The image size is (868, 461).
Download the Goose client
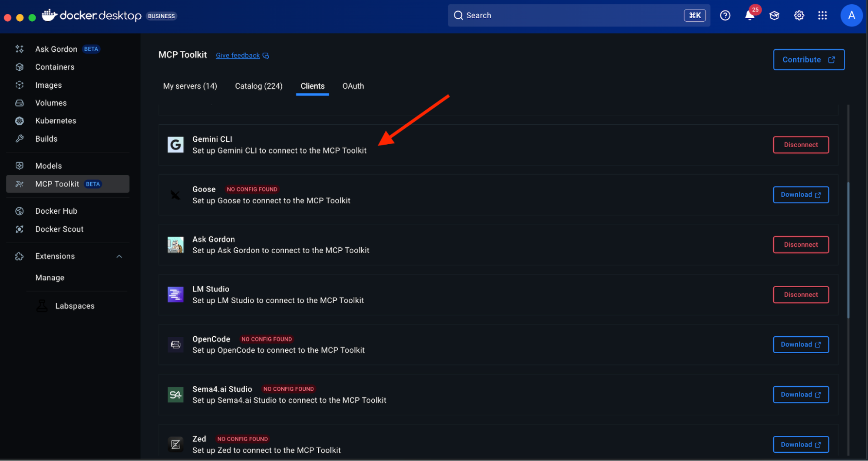800,195
